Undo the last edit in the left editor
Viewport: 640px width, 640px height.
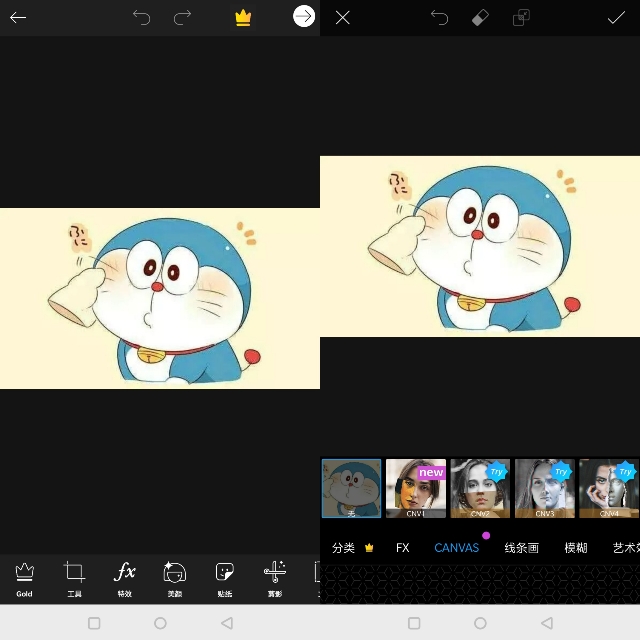click(x=142, y=18)
